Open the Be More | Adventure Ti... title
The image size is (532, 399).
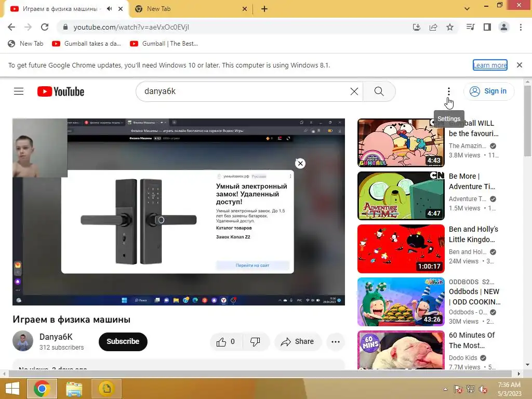(x=472, y=181)
